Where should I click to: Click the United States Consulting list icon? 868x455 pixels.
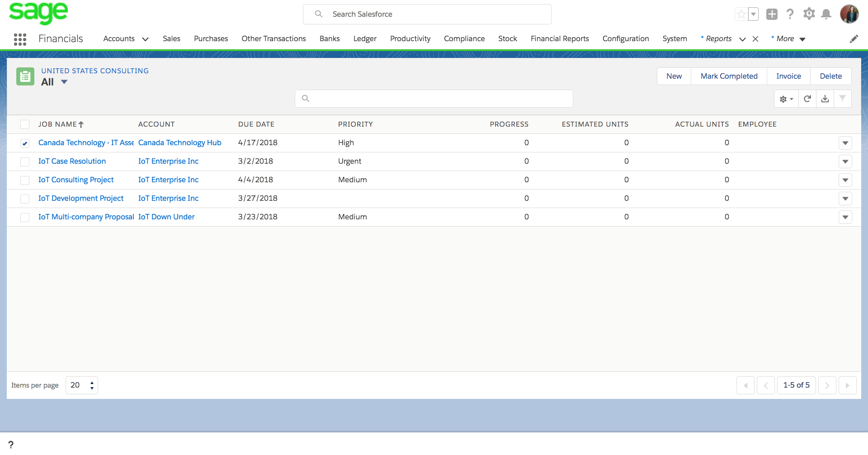click(x=25, y=76)
